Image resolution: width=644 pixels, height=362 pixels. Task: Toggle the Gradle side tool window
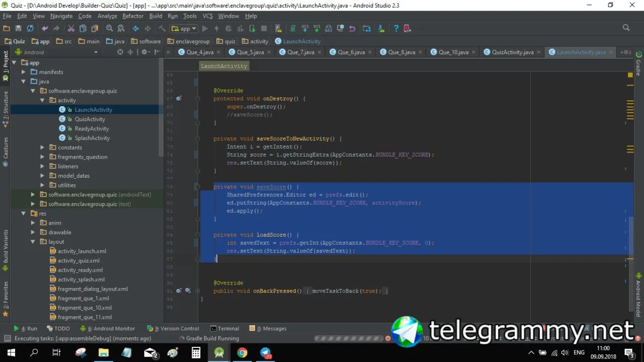pos(638,63)
